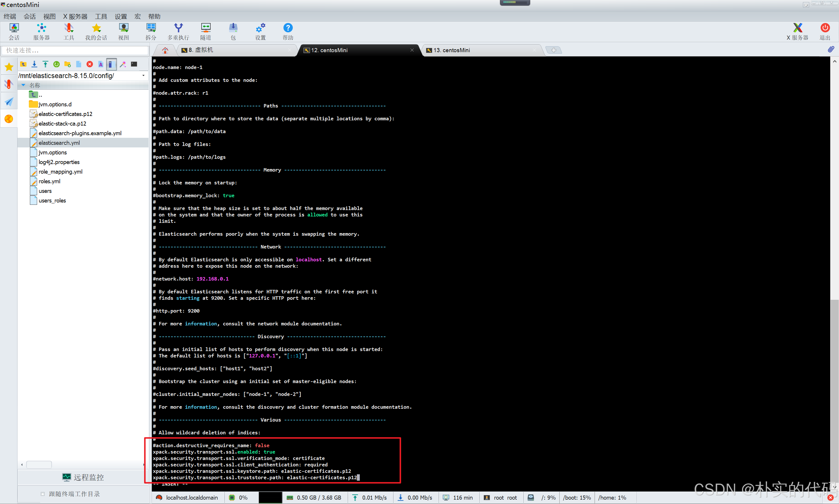This screenshot has height=504, width=839.
Task: Click the magic wand icon in SFTP toolbar
Action: pyautogui.click(x=123, y=64)
